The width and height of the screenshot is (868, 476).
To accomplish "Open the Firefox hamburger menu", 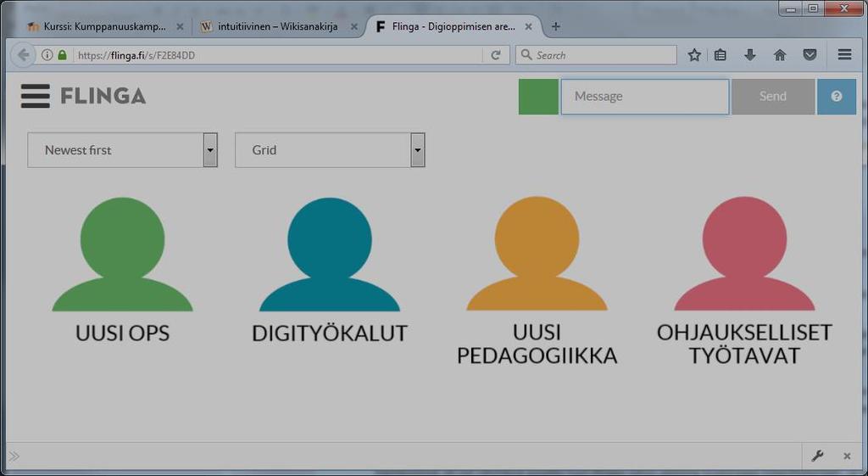I will (844, 55).
